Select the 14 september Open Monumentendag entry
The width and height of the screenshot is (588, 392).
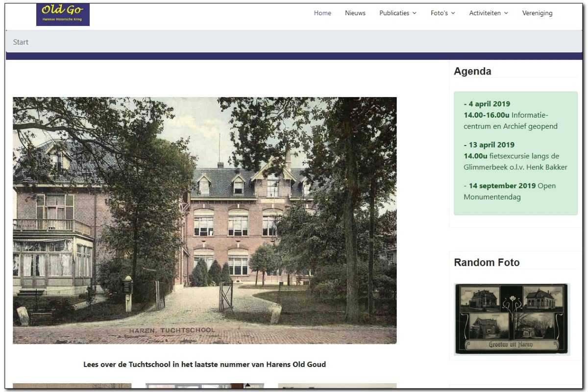pos(510,192)
